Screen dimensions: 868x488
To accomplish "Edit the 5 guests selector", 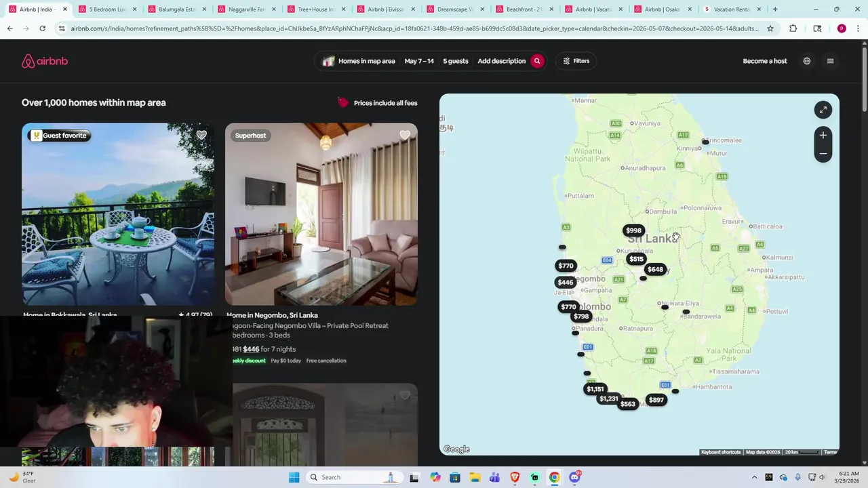I will click(456, 61).
